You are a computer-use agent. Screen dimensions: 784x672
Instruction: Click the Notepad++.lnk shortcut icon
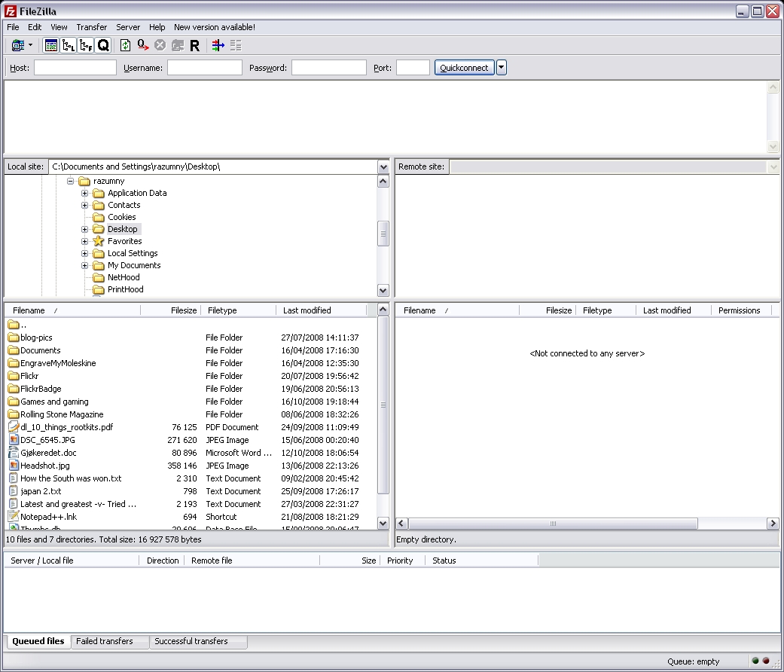14,517
